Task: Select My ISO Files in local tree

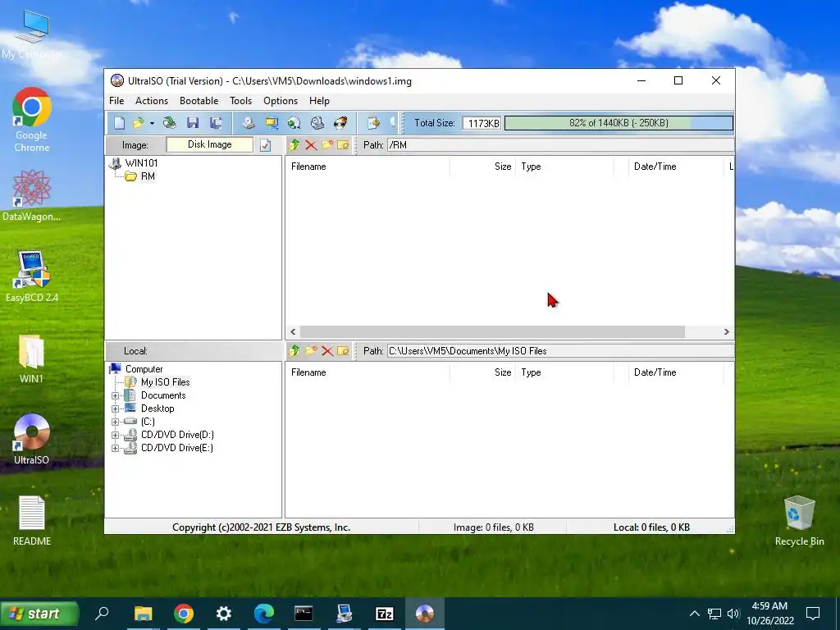Action: [165, 382]
